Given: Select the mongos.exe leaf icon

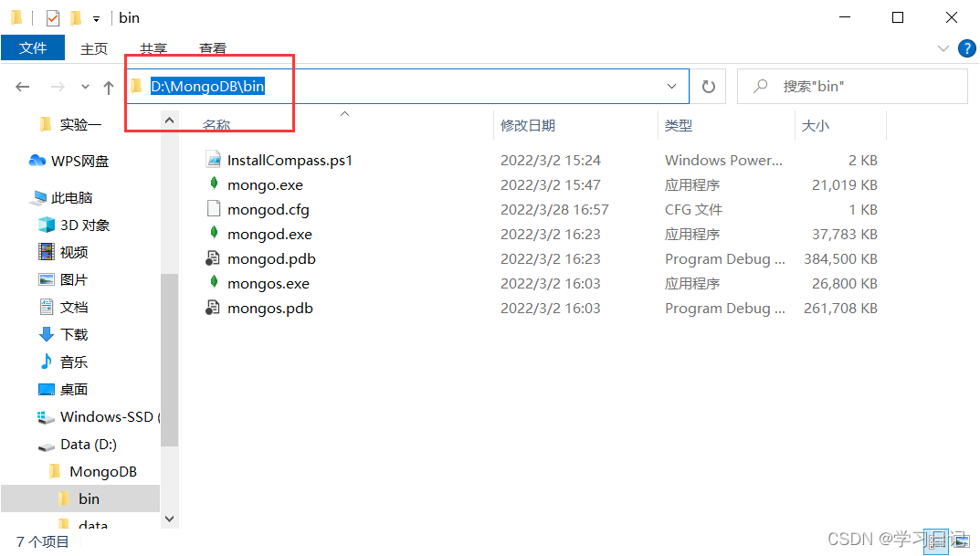Looking at the screenshot, I should 214,282.
